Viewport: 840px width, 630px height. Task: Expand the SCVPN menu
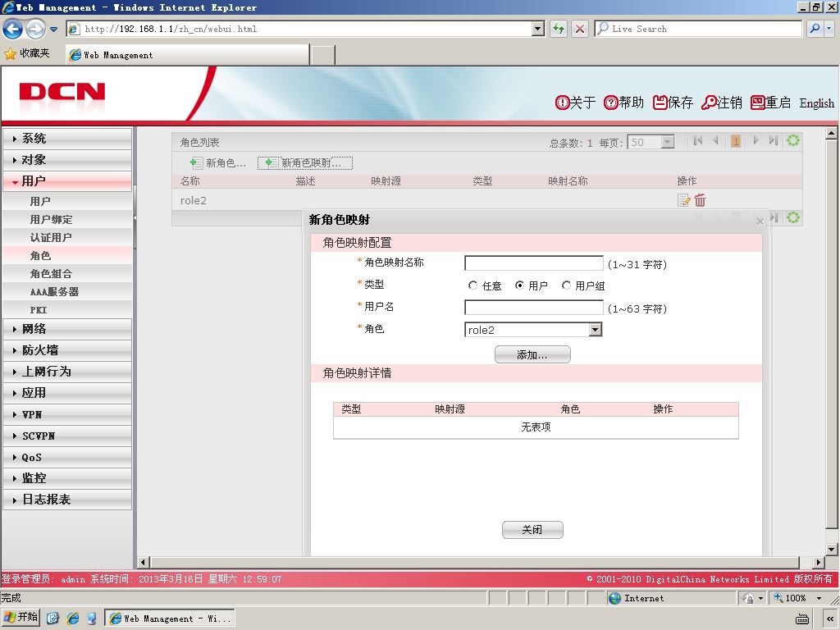[67, 436]
